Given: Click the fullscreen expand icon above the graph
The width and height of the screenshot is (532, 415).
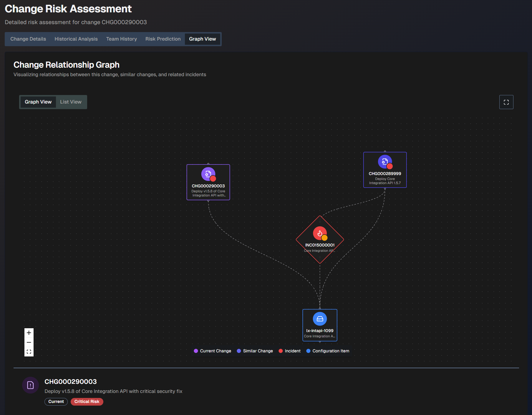Looking at the screenshot, I should pyautogui.click(x=506, y=102).
